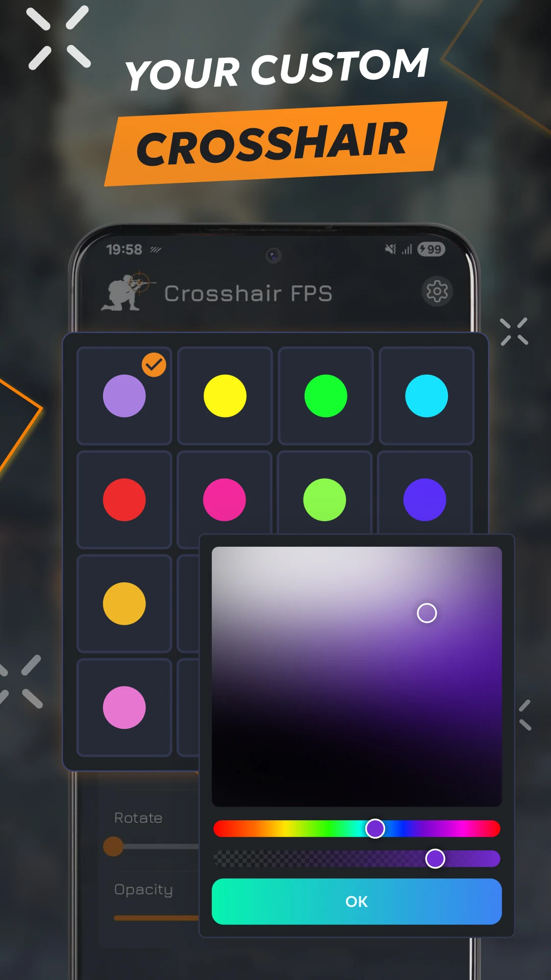
Task: Click the Rotate slider knob
Action: tap(113, 846)
